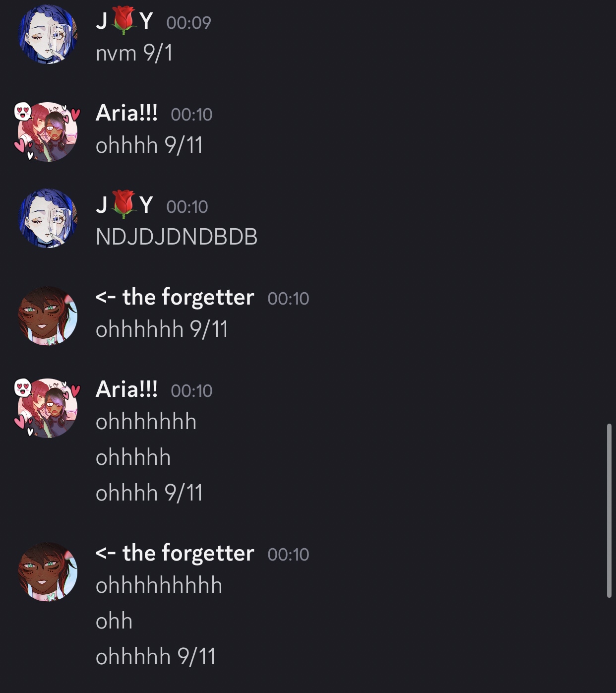The image size is (616, 693).
Task: Click Aria!!! username on first 00:10 message
Action: (126, 114)
